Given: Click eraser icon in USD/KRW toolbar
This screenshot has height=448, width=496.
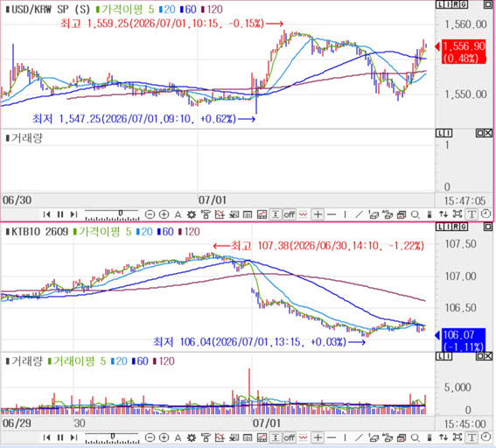Looking at the screenshot, I should pos(374,215).
